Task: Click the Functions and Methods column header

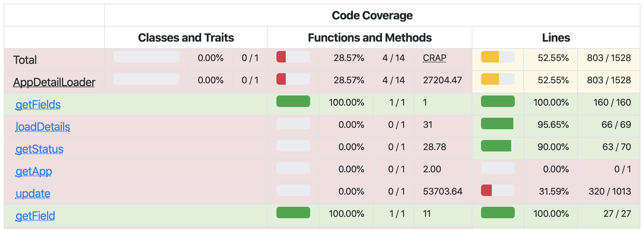Action: [x=370, y=38]
